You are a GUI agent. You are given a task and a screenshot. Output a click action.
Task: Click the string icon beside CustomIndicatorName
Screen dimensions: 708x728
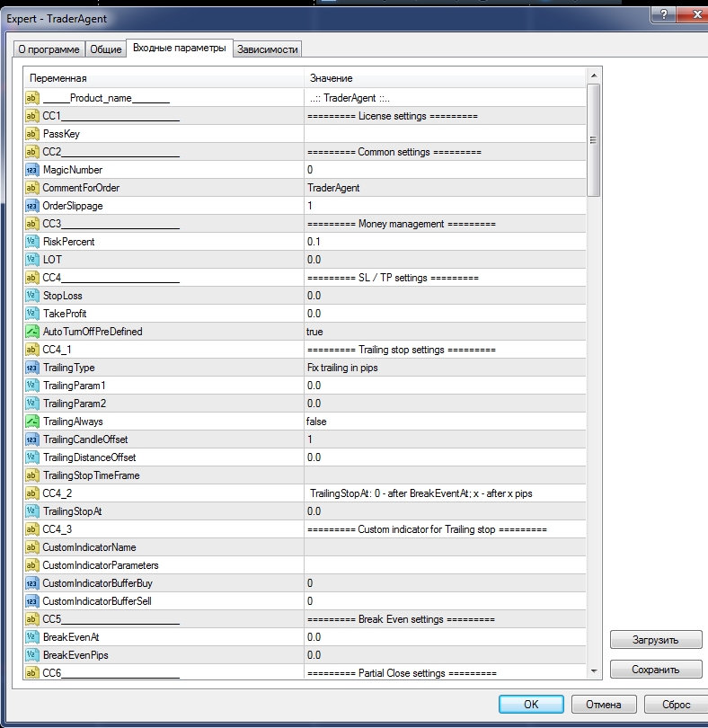pyautogui.click(x=31, y=547)
